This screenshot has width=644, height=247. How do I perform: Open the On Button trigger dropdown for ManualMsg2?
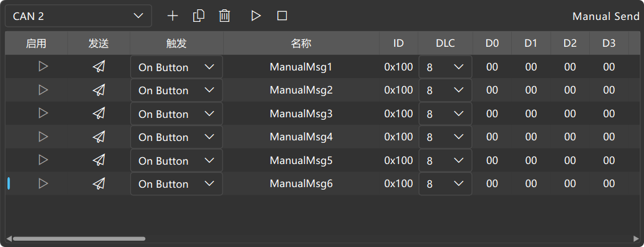(176, 90)
